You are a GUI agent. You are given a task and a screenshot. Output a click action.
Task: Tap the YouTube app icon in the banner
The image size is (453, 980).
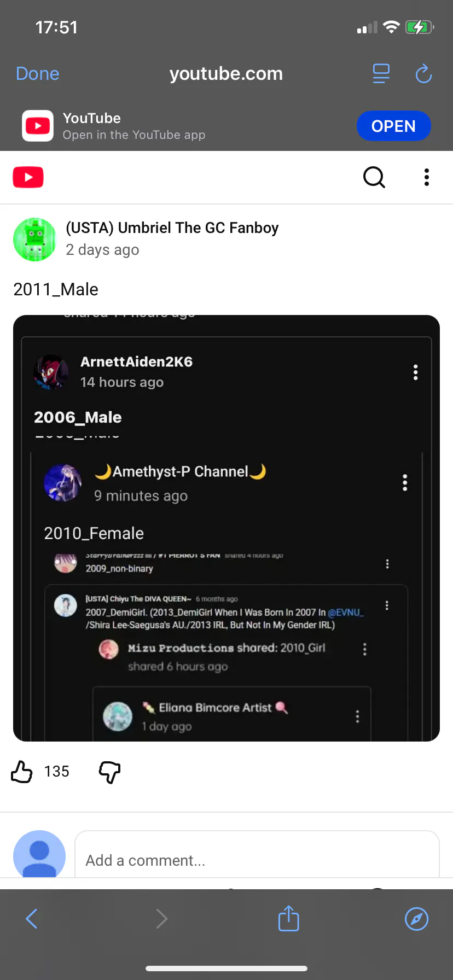point(38,126)
